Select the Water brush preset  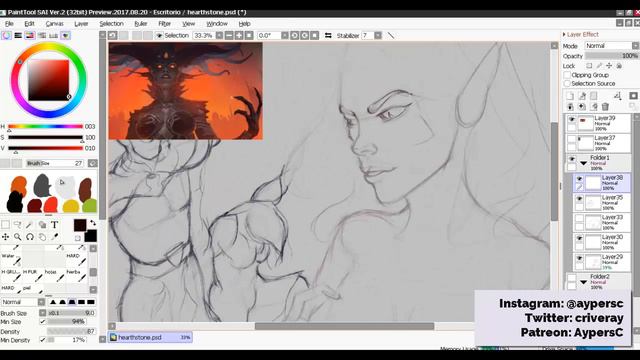coord(11,259)
